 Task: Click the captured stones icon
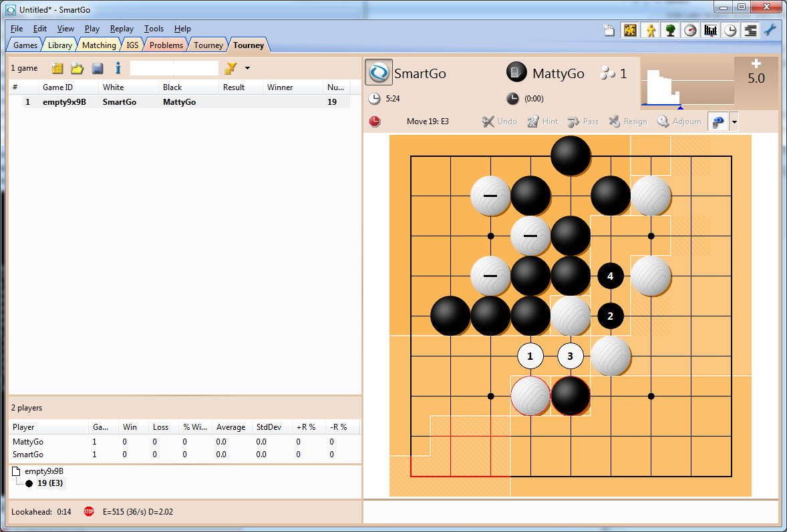coord(607,73)
